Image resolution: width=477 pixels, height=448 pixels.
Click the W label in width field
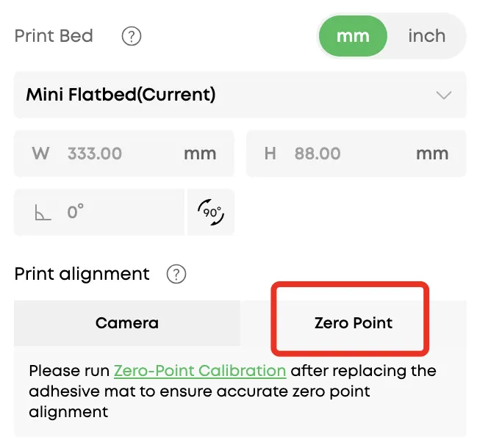coord(40,153)
